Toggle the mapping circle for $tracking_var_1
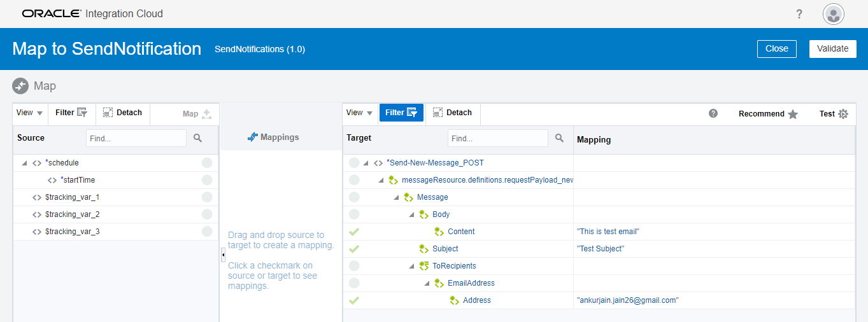868x322 pixels. tap(207, 197)
